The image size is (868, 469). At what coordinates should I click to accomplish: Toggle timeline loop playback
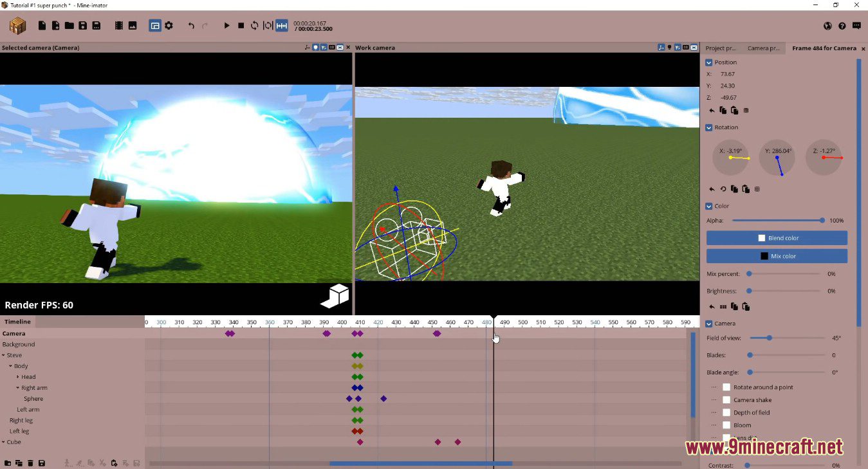pos(254,26)
